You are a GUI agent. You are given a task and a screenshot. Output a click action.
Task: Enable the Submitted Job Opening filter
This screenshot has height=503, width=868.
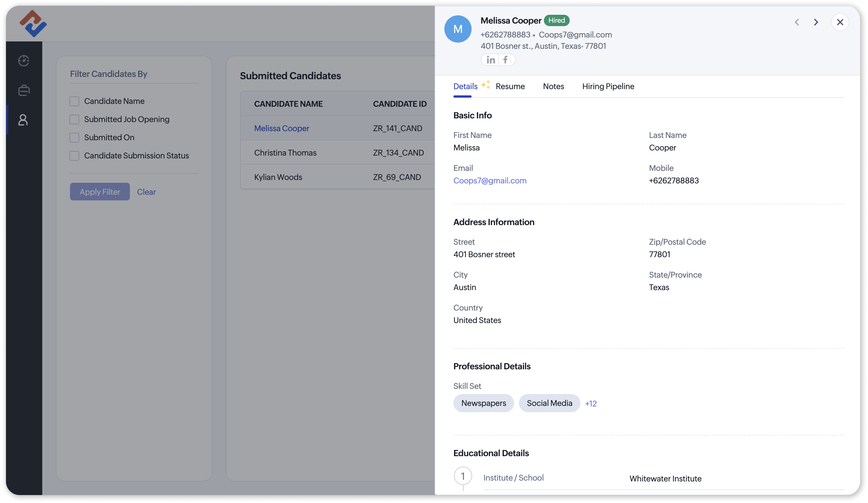[x=74, y=120]
